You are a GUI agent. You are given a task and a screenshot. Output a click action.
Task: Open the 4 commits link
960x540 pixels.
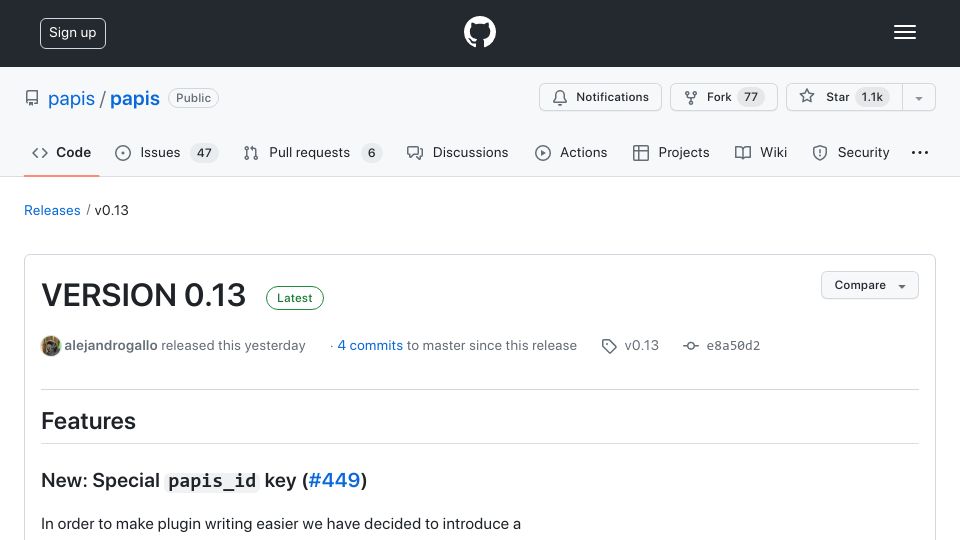point(370,345)
